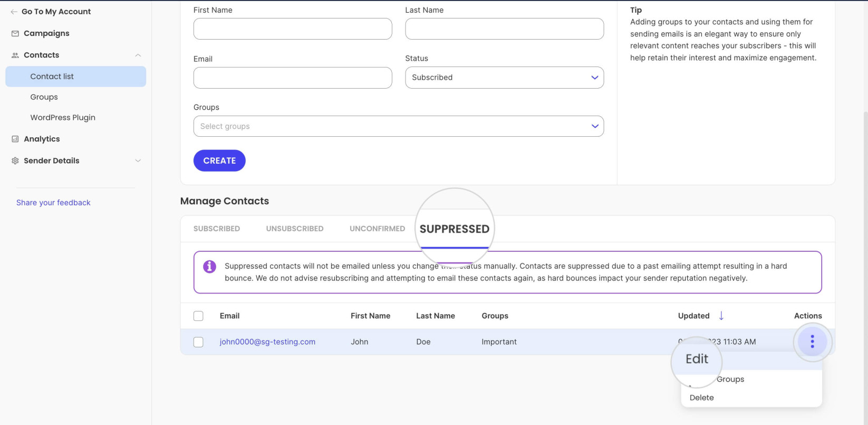Toggle the select-all checkbox in the table header
868x425 pixels.
198,316
